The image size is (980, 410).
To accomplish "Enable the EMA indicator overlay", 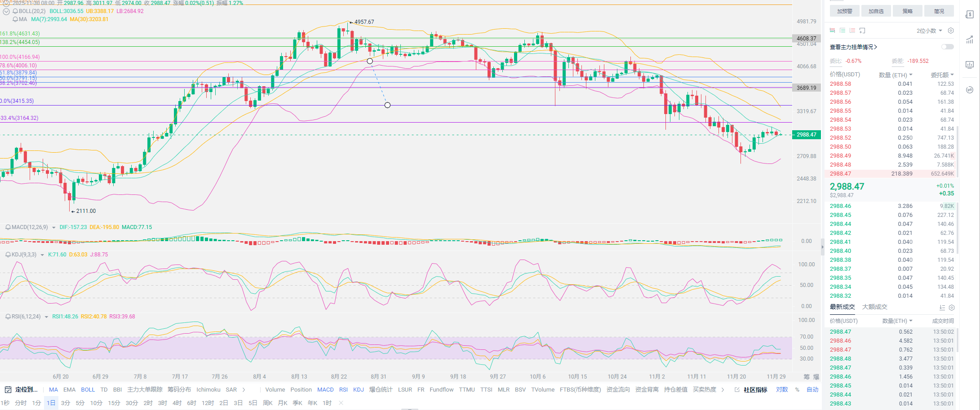I will coord(69,390).
